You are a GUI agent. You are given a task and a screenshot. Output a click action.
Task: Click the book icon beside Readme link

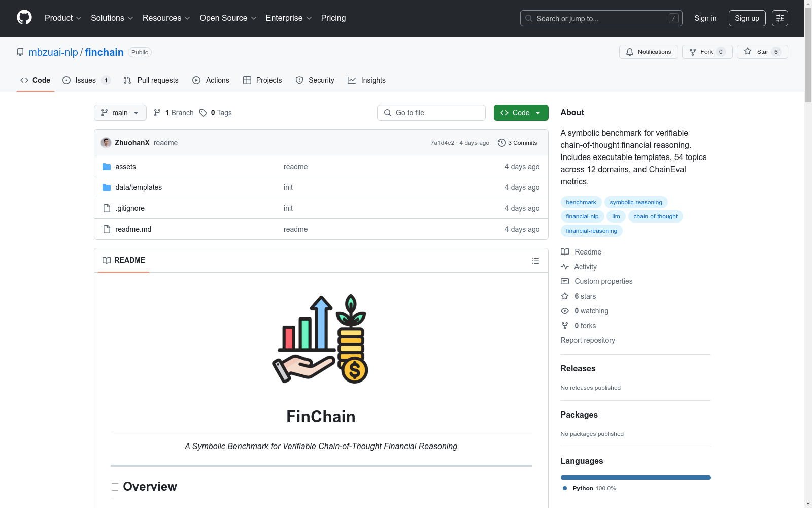coord(565,252)
